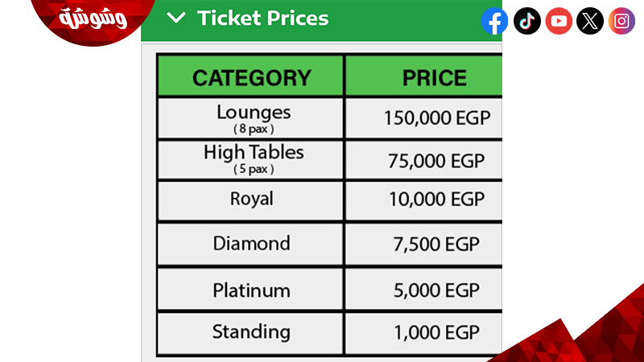Open the Instagram social icon
644x362 pixels.
(x=621, y=21)
